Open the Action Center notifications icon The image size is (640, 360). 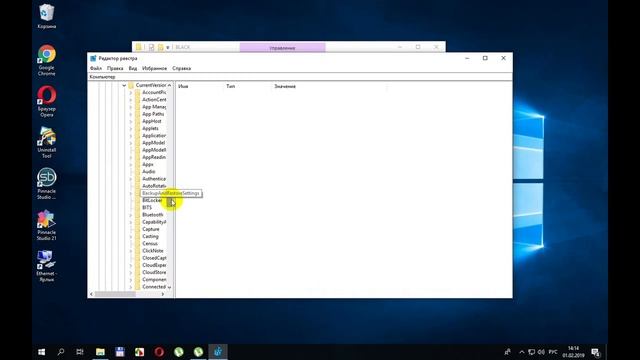point(596,352)
